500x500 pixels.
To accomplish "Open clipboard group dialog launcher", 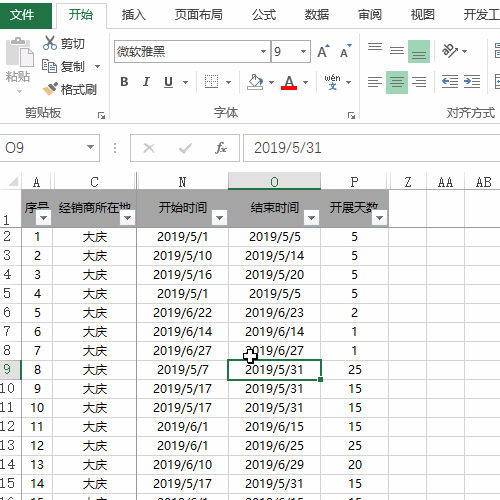I will (x=101, y=115).
